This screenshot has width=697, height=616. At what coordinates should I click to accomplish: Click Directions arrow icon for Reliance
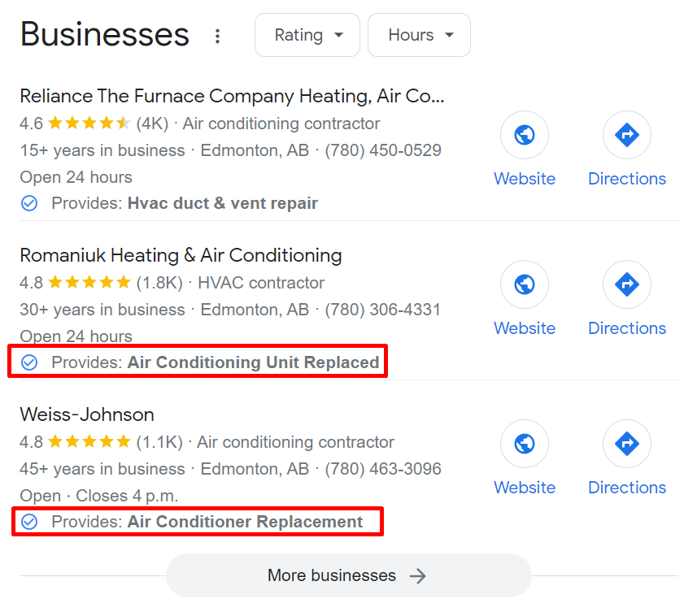[x=626, y=135]
